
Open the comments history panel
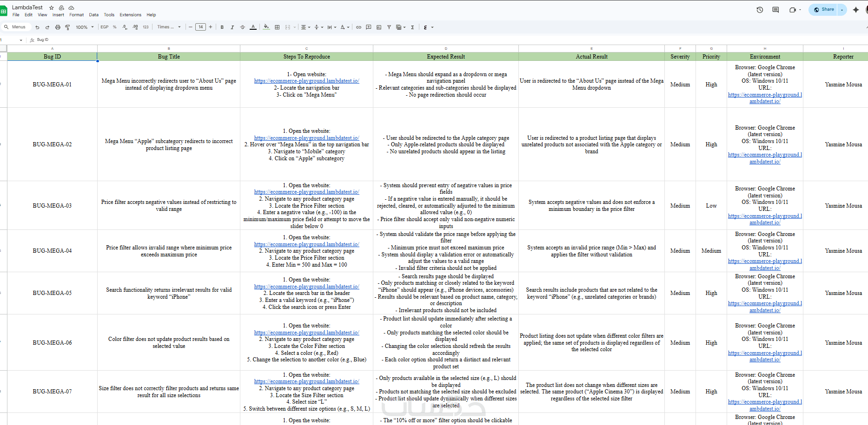point(775,10)
